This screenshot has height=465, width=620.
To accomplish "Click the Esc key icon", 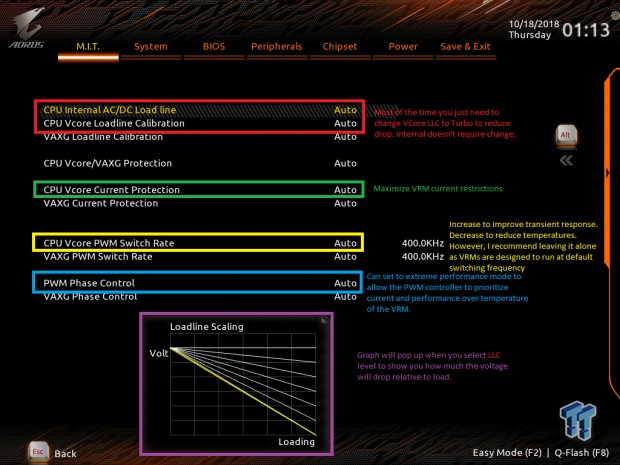I will pos(38,452).
